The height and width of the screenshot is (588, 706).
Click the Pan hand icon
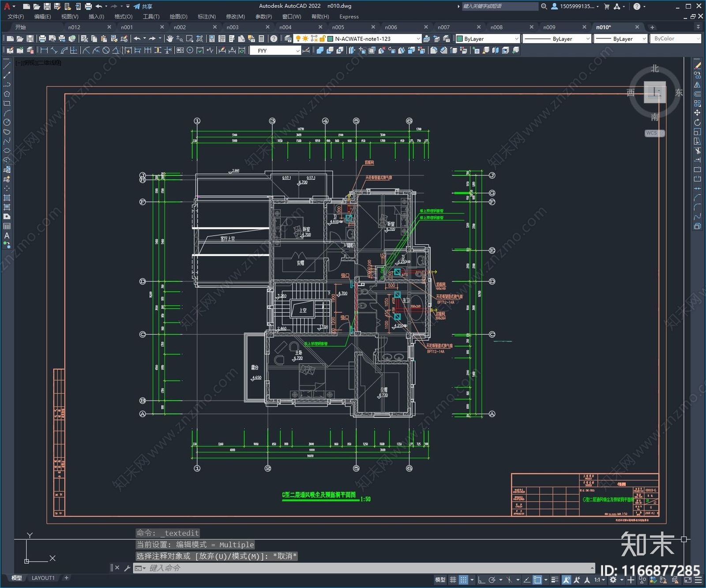coord(170,39)
